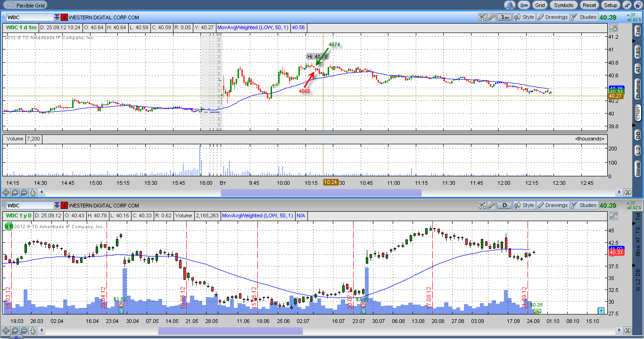
Task: Click the red link icon next to lower WDC symbol
Action: click(x=64, y=206)
